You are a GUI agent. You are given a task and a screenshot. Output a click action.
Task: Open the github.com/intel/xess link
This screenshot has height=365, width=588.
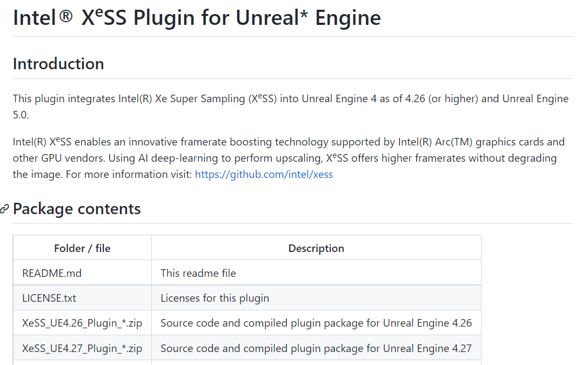(x=264, y=175)
